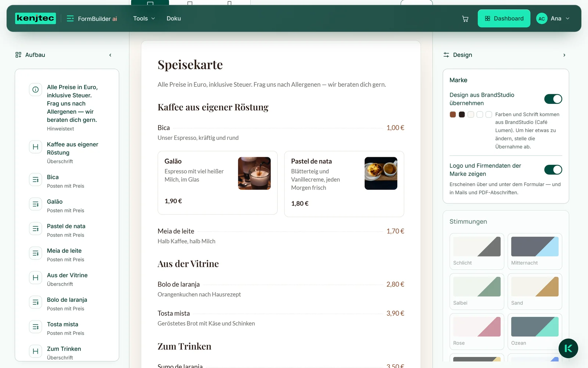Screen dimensions: 588x368
Task: Select the Bica item icon
Action: coord(36,180)
